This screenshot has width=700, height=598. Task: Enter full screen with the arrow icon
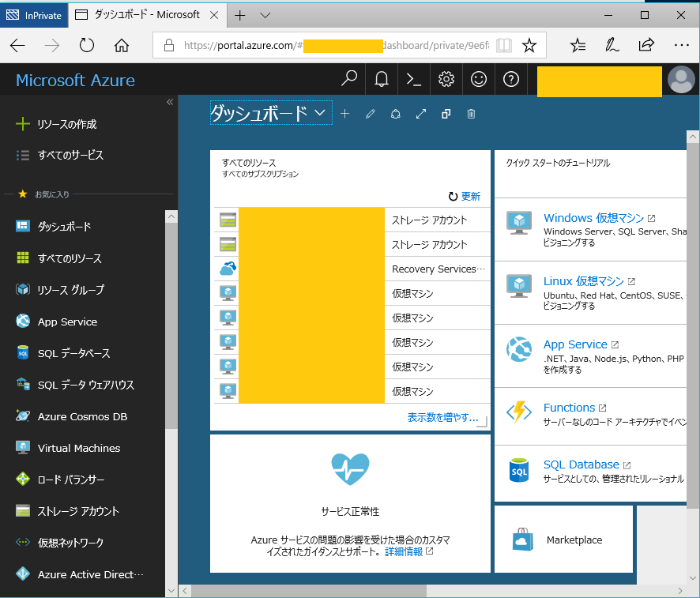pos(421,114)
